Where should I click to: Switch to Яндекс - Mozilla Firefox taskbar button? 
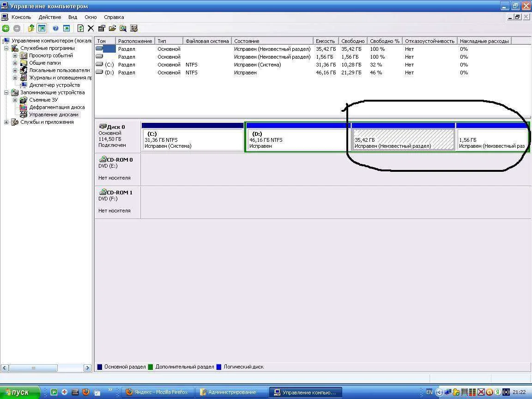pos(158,392)
